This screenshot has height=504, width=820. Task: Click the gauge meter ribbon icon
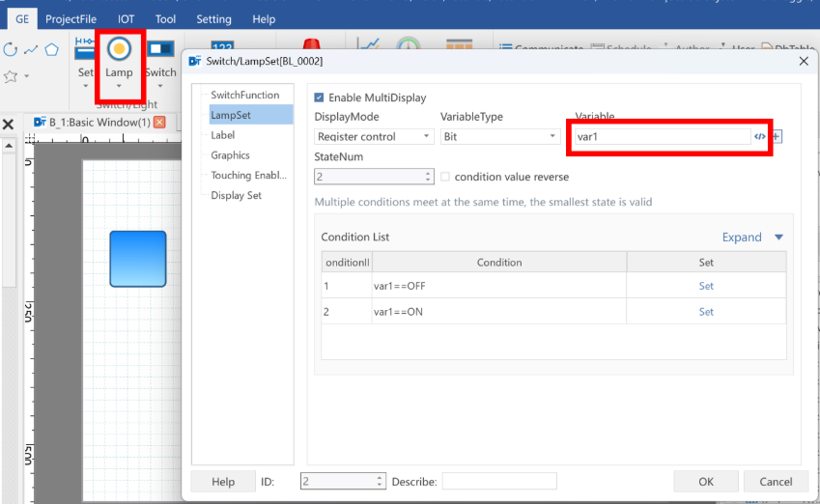(x=408, y=43)
